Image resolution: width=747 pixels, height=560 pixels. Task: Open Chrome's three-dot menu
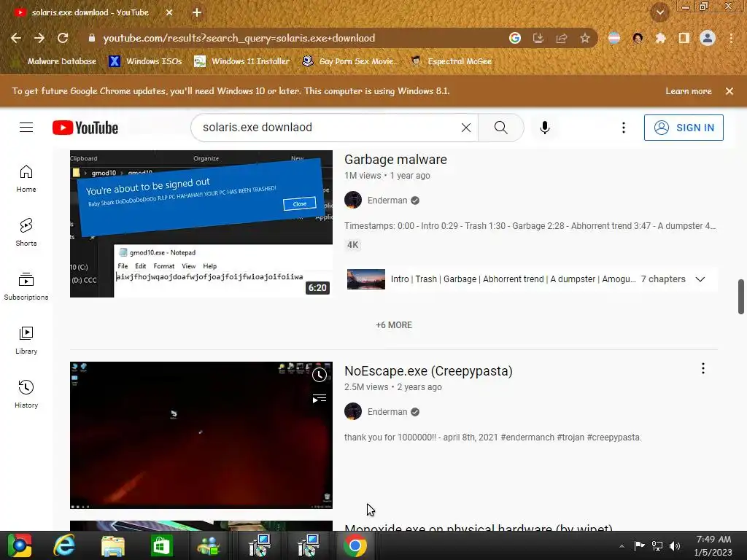[x=731, y=38]
